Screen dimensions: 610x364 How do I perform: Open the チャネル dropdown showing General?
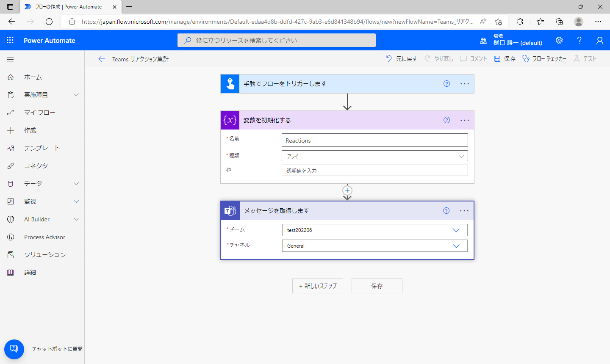point(375,246)
